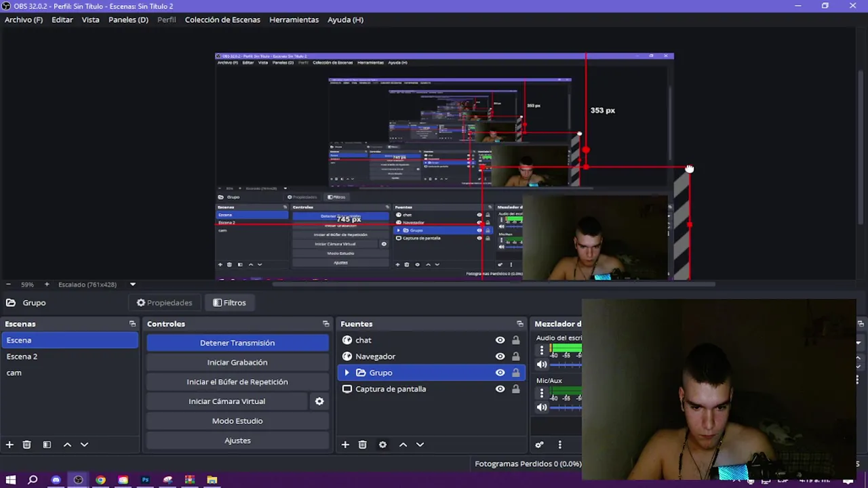The width and height of the screenshot is (868, 488).
Task: Open Filtros for selected source
Action: [229, 303]
